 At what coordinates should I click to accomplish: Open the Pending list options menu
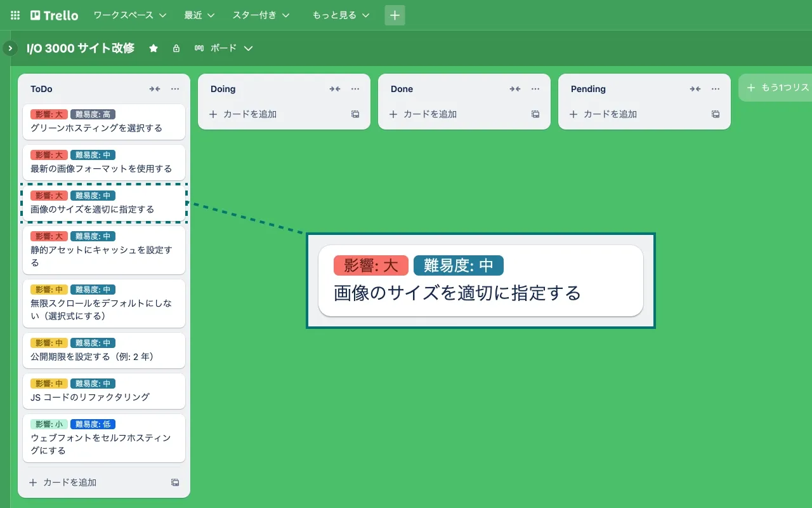[715, 89]
